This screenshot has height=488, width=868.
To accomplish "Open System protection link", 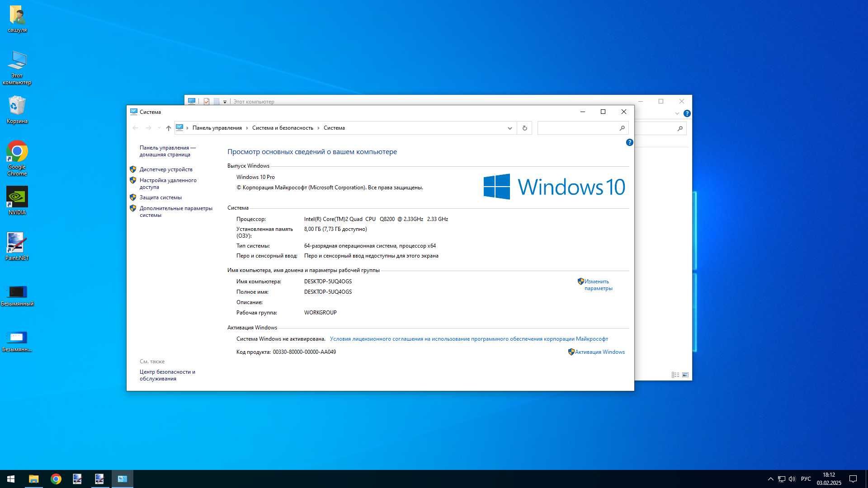I will [x=160, y=197].
